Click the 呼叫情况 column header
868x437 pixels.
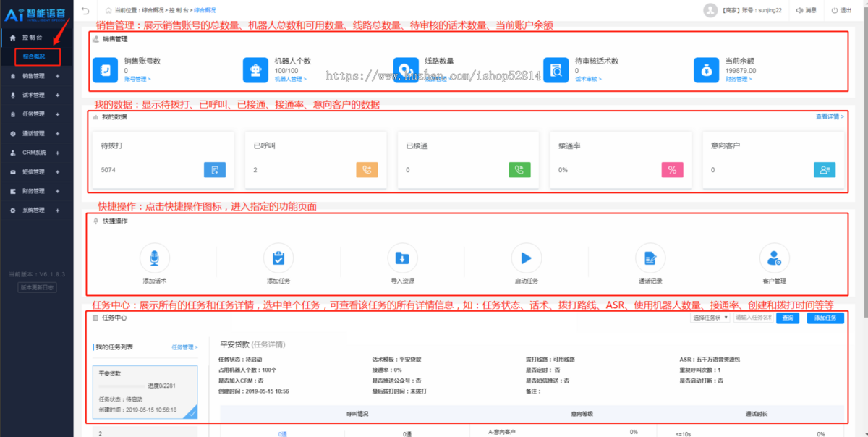[x=358, y=414]
